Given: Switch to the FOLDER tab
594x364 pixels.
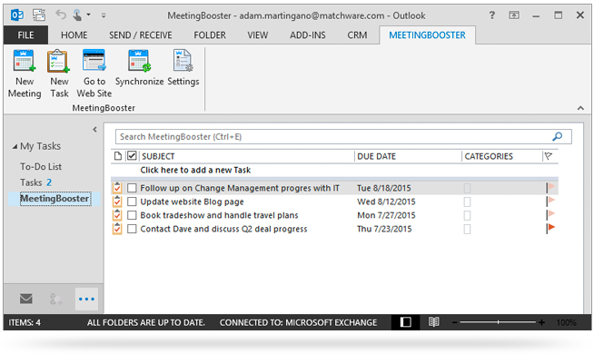Looking at the screenshot, I should tap(210, 35).
